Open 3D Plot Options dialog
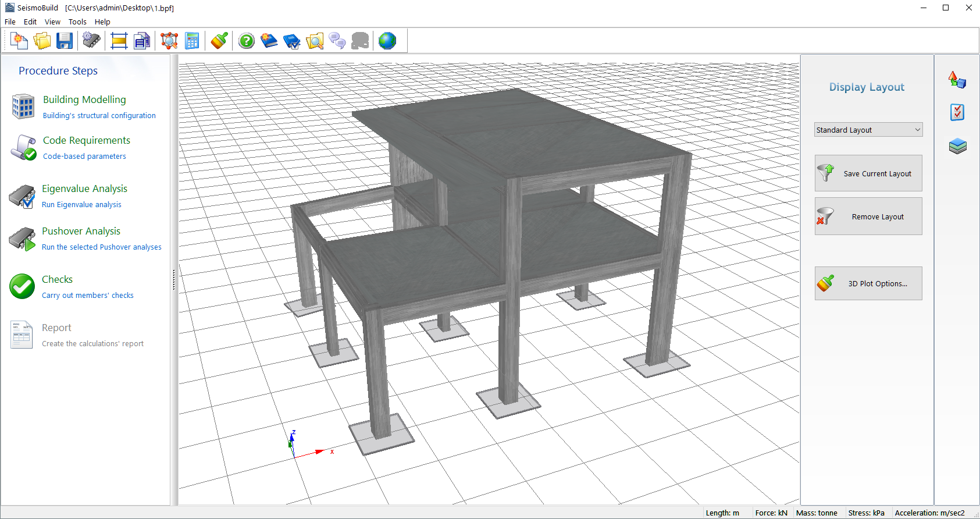980x519 pixels. [x=868, y=283]
